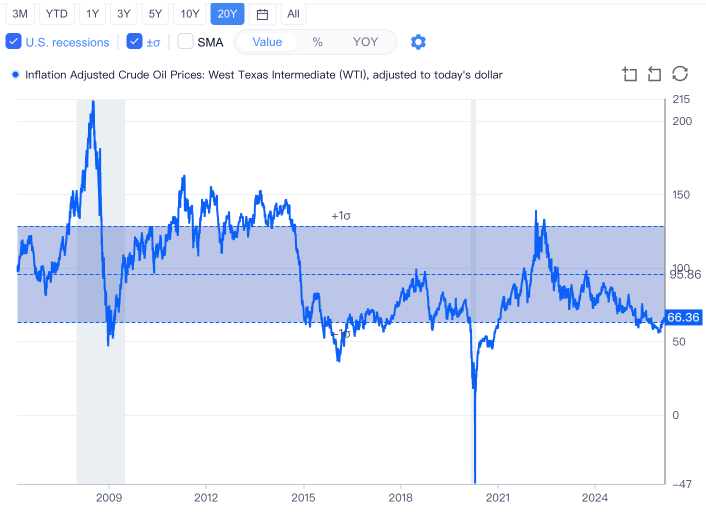Open the calendar date range picker
The height and width of the screenshot is (521, 706).
pyautogui.click(x=262, y=14)
